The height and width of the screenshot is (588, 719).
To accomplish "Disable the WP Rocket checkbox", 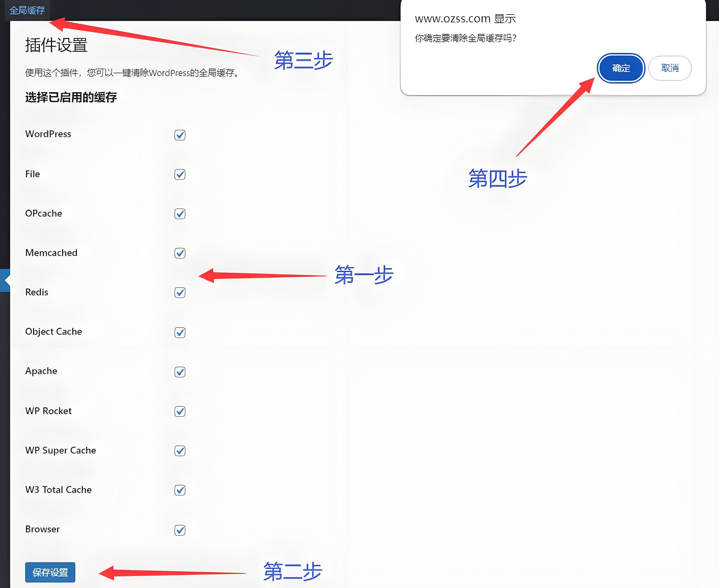I will click(180, 411).
